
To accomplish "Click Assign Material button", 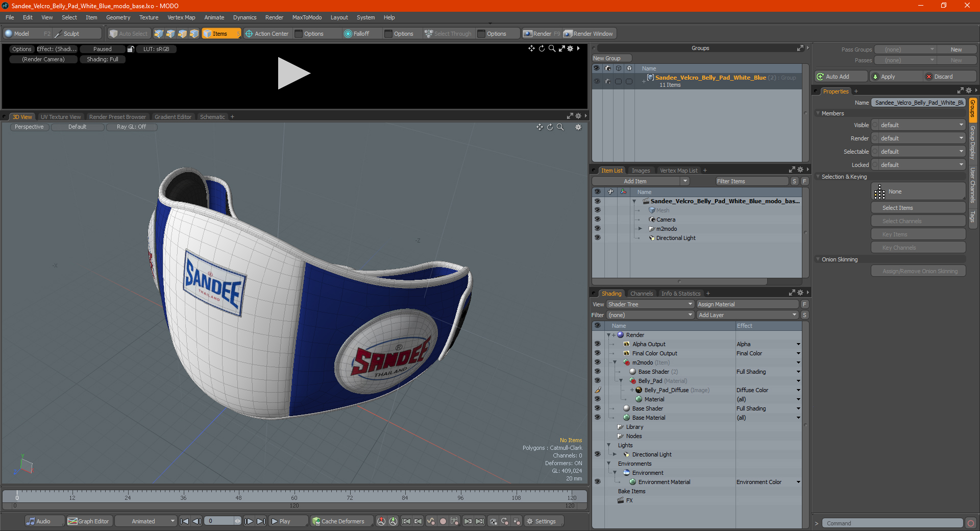I will pos(747,304).
